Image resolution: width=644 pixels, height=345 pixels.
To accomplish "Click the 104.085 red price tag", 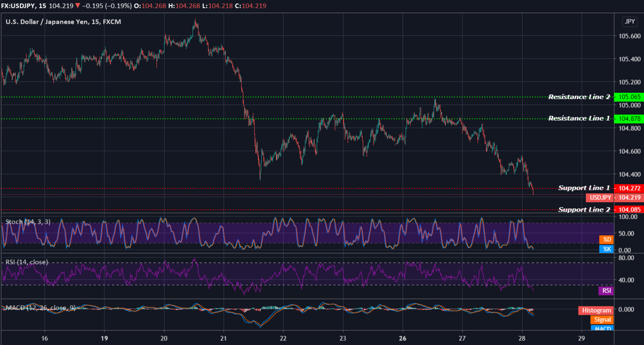I will tap(629, 210).
